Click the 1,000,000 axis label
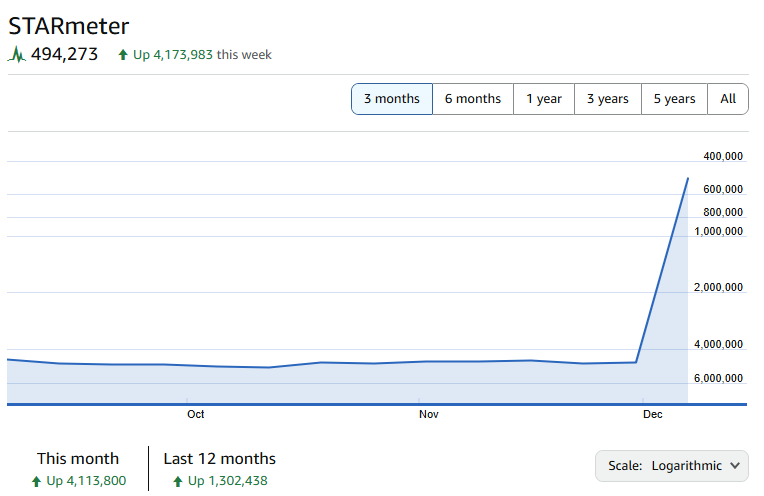Viewport: 764px width, 496px height. [719, 231]
